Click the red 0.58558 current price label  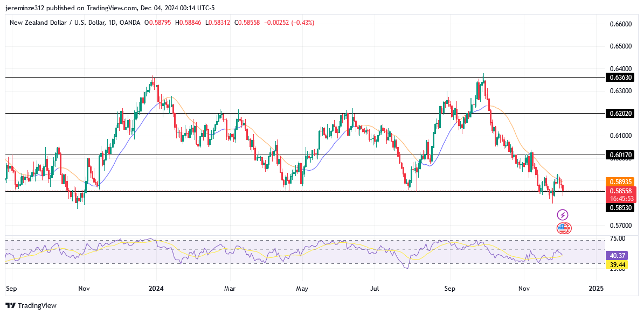coord(621,191)
